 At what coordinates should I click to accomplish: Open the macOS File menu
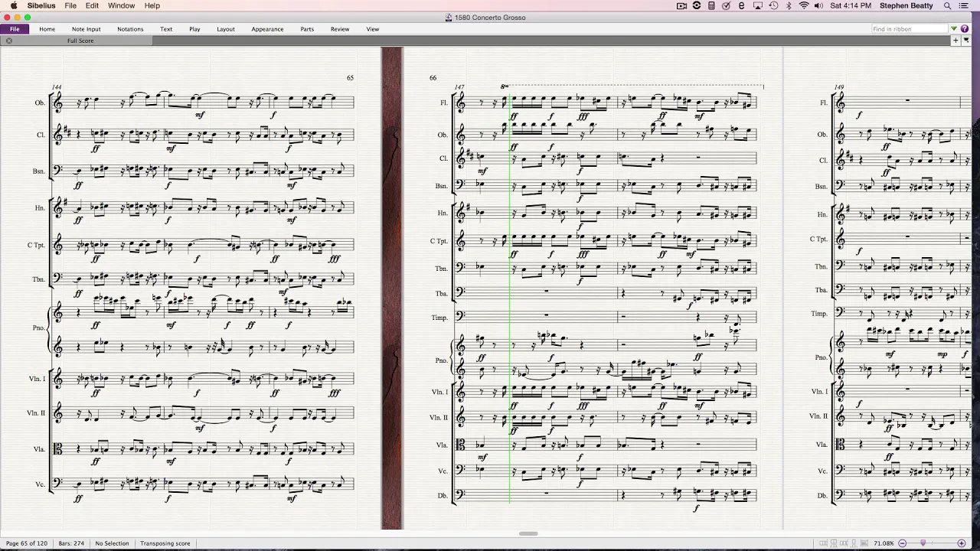coord(70,5)
